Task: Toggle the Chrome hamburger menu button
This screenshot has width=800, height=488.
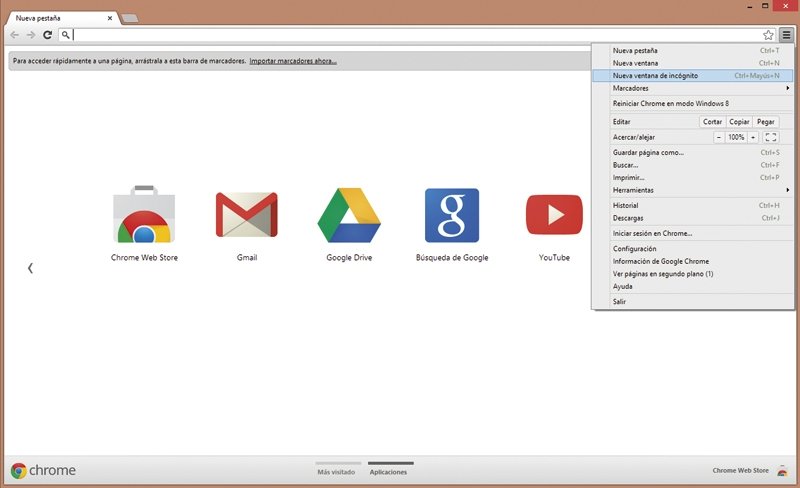Action: (786, 35)
